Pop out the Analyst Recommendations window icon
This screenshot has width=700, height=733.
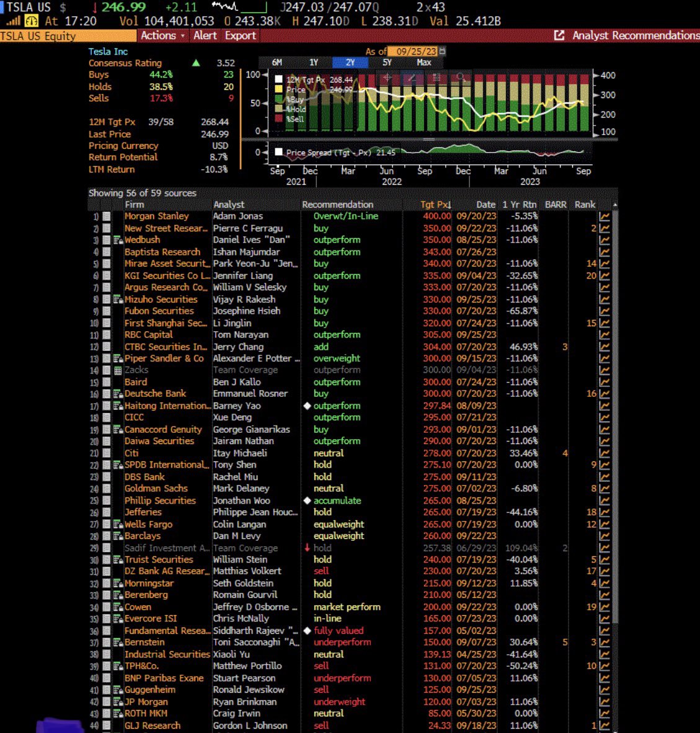(559, 35)
